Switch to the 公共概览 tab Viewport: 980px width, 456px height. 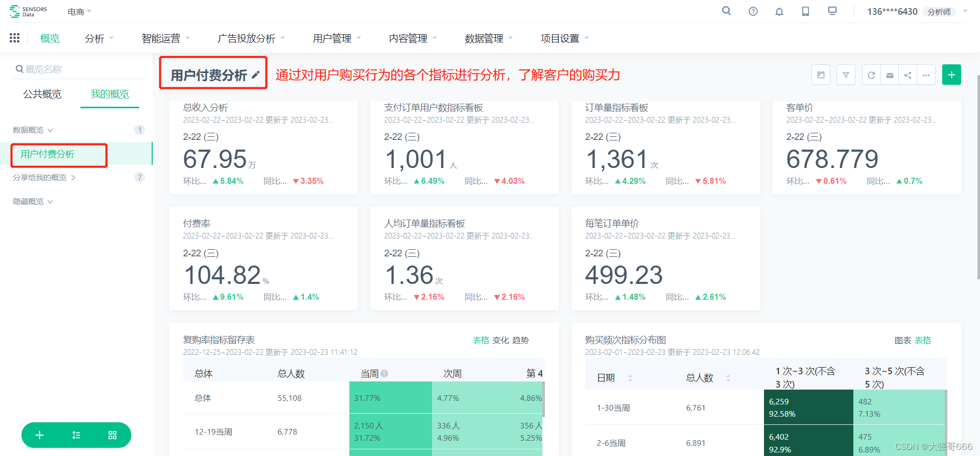click(42, 94)
